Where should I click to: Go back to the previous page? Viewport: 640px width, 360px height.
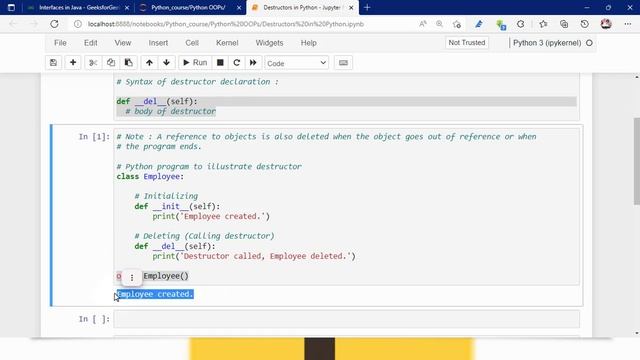click(x=13, y=24)
